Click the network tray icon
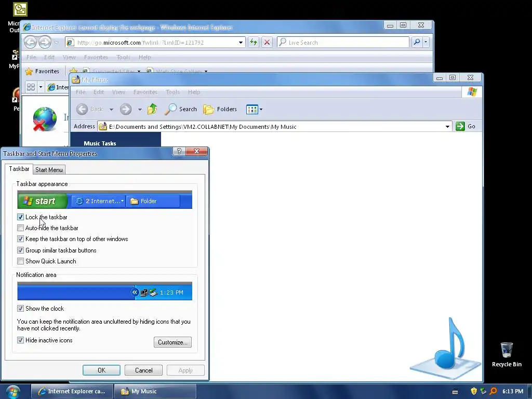The width and height of the screenshot is (532, 399). (483, 391)
